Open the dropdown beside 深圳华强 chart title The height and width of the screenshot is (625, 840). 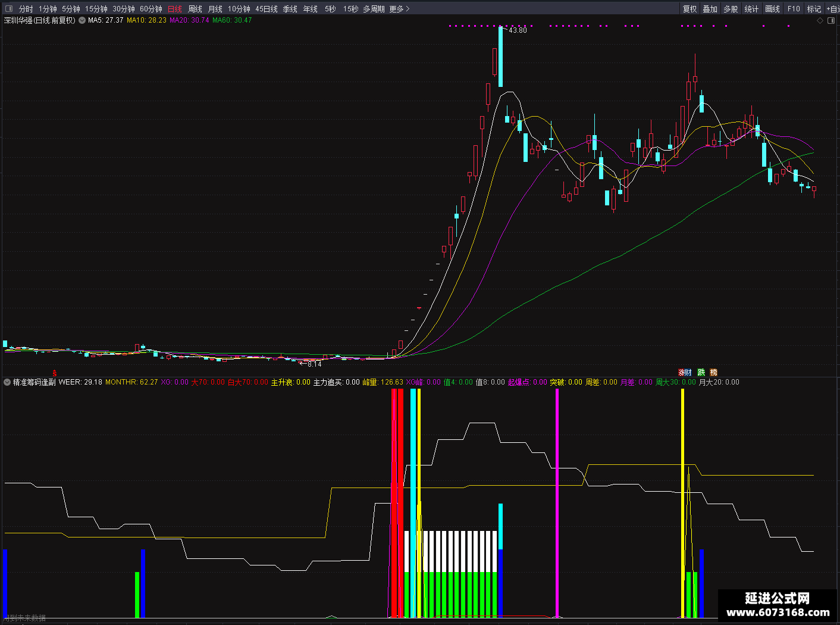click(x=82, y=20)
